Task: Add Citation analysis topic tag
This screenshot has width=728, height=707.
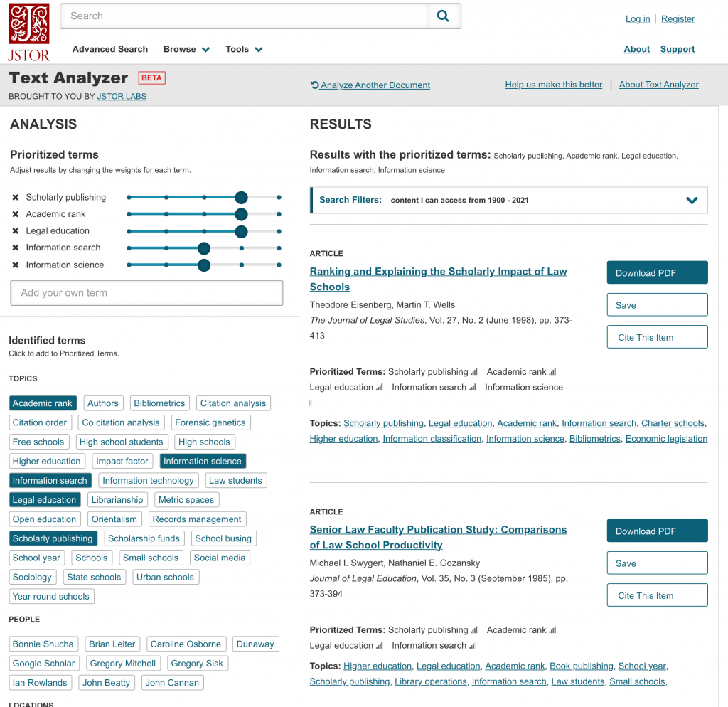Action: click(233, 403)
